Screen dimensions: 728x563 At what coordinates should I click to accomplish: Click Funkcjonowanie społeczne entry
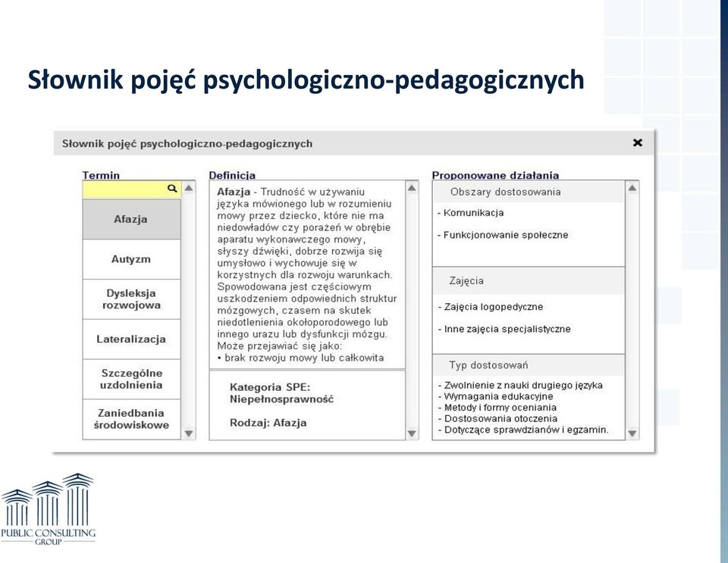[503, 235]
